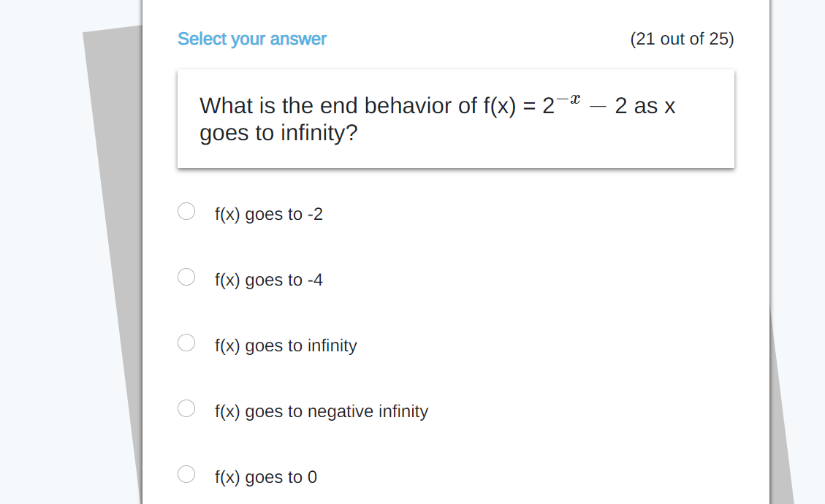Viewport: 825px width, 504px height.
Task: Choose the answer "f(x) goes to -4"
Action: coord(186,277)
